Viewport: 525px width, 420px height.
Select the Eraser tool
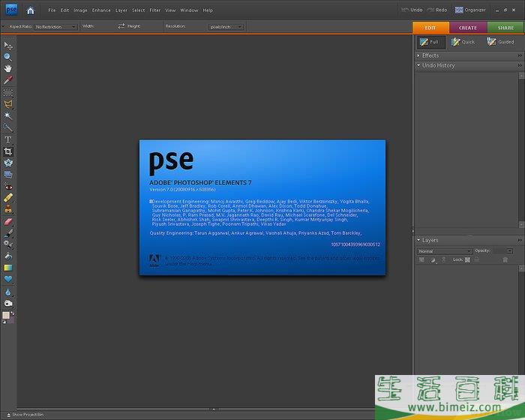pos(8,222)
